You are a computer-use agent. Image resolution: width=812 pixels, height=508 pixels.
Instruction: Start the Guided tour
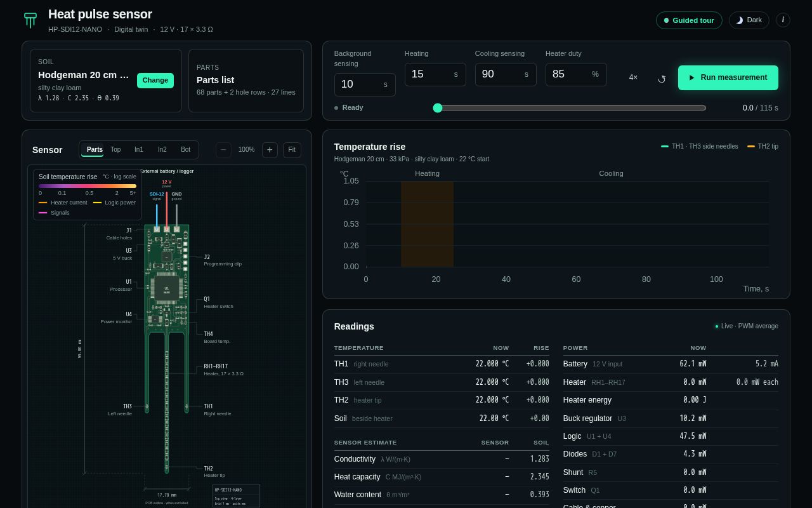[x=689, y=20]
